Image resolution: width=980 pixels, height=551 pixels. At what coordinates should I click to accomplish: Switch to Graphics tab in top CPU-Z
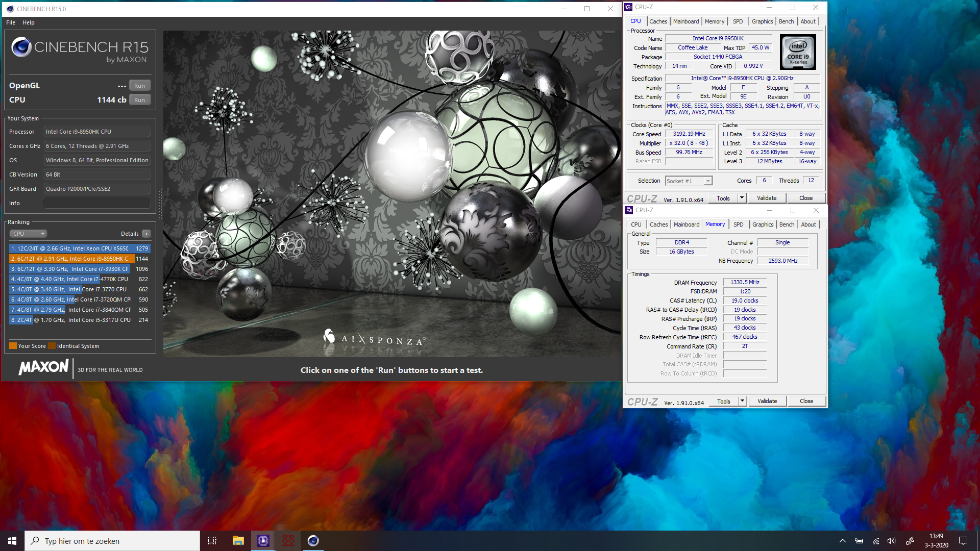[x=763, y=21]
